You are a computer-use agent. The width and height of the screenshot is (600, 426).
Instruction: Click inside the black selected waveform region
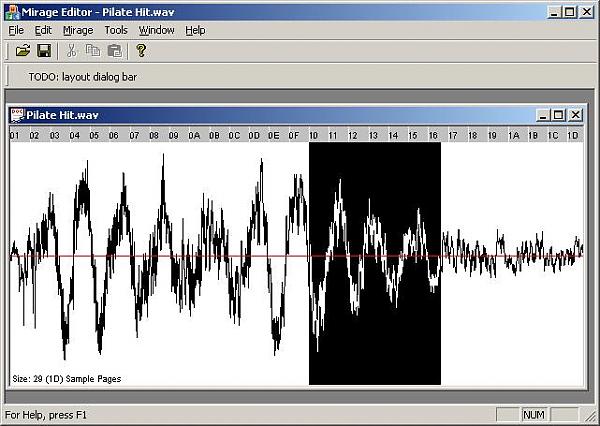[x=375, y=263]
